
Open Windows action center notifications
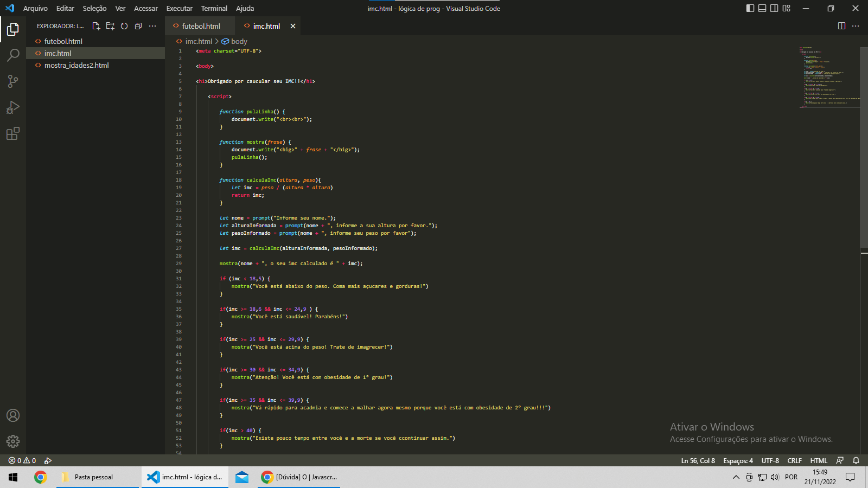(850, 477)
